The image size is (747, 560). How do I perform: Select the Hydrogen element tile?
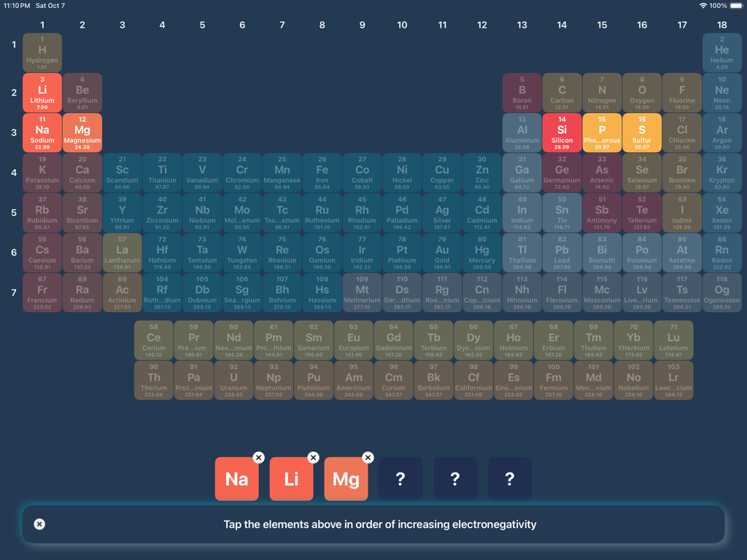click(42, 52)
